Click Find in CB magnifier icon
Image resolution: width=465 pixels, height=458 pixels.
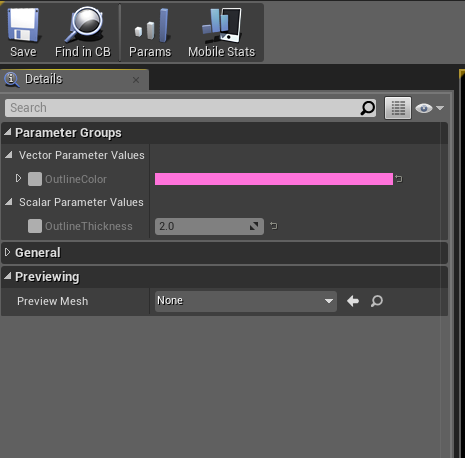point(83,25)
